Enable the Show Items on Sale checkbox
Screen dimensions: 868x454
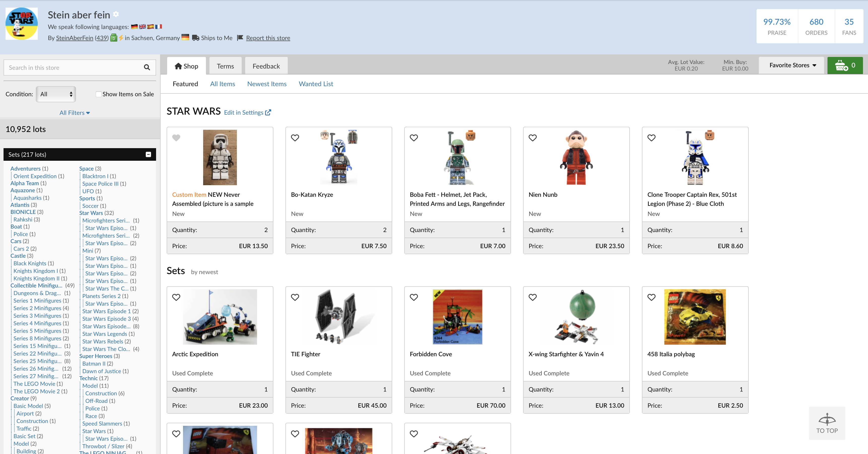[x=98, y=94]
